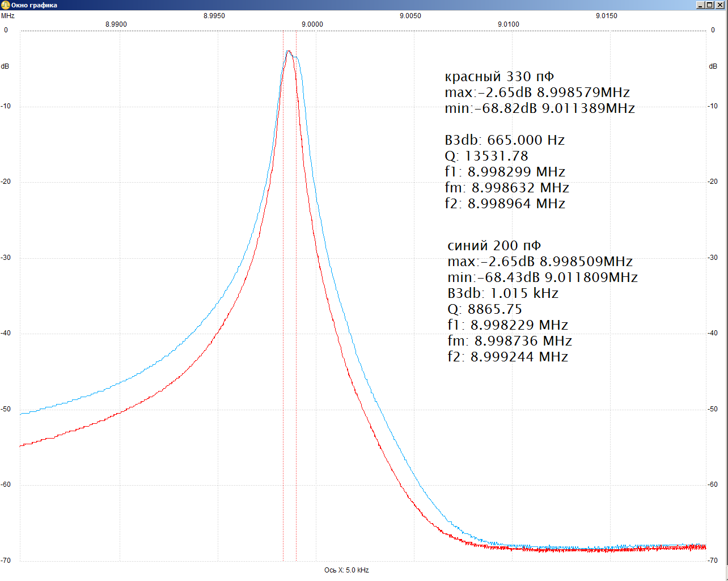The width and height of the screenshot is (728, 581).
Task: Click the red dotted vertical marker line
Action: pos(296,340)
